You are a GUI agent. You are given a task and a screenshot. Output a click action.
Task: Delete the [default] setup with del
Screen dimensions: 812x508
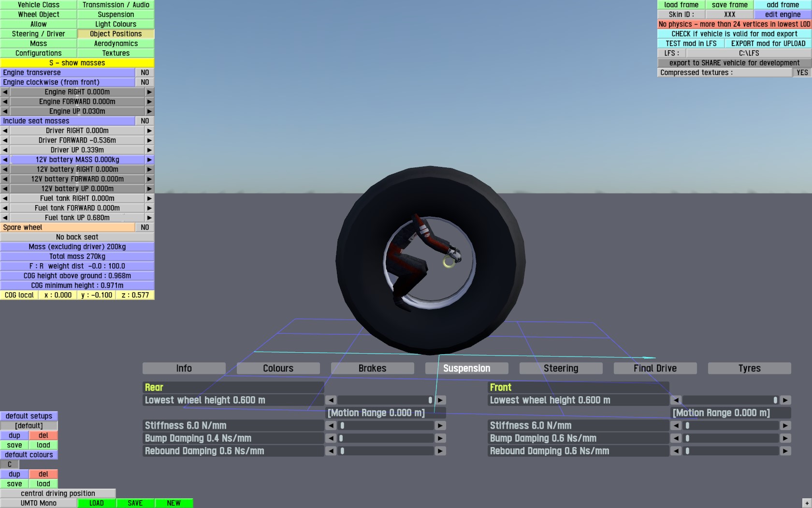point(43,435)
